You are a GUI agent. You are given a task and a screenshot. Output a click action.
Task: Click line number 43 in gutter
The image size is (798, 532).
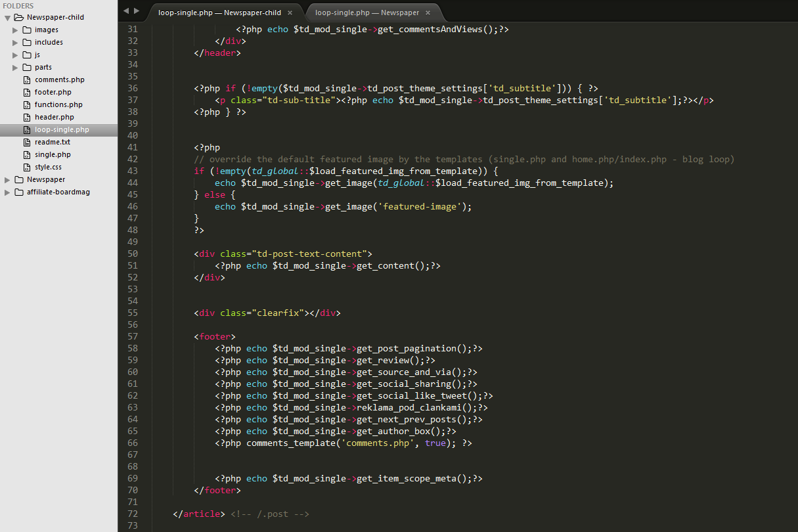click(133, 171)
